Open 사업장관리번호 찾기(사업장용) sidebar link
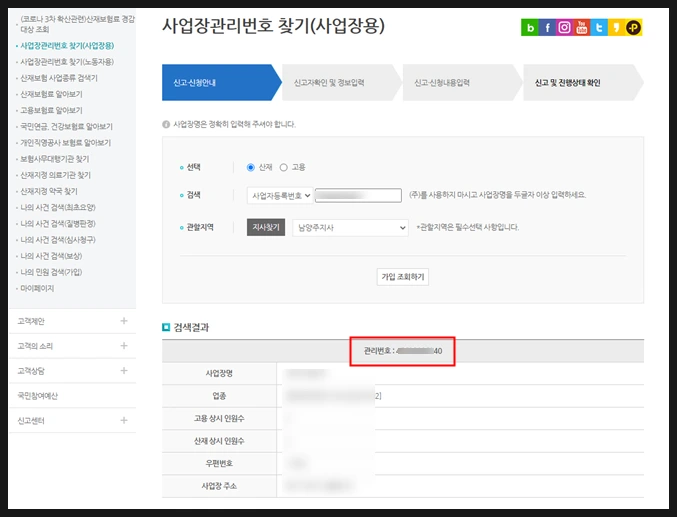Image resolution: width=677 pixels, height=517 pixels. tap(67, 46)
